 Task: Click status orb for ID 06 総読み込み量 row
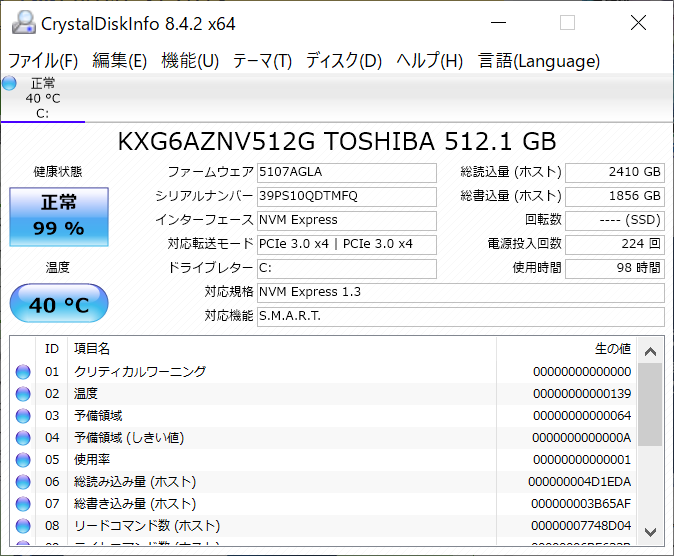click(23, 482)
